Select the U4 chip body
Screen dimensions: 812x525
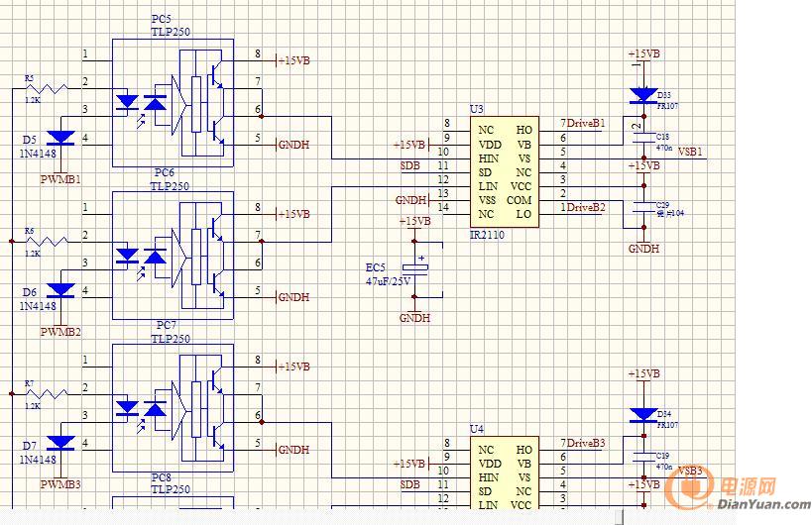click(x=505, y=472)
